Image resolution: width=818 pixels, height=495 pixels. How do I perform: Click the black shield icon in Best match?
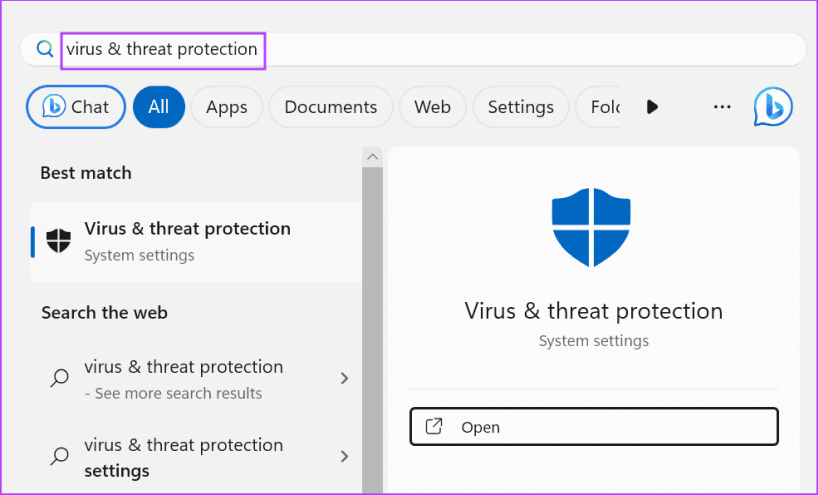tap(59, 241)
